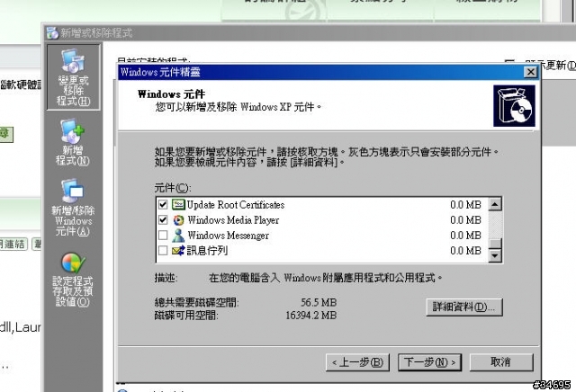This screenshot has width=576, height=392.
Task: Click the component list scroll-up arrow
Action: tap(495, 204)
